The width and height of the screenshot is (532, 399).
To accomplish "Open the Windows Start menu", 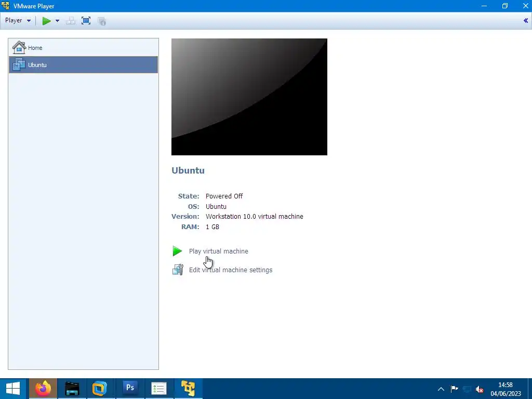I will pyautogui.click(x=13, y=389).
